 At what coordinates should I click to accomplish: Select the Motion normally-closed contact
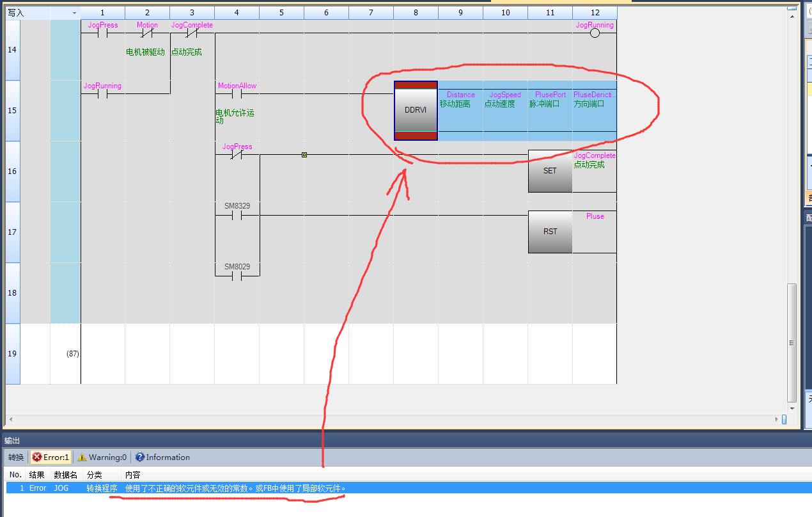pos(147,33)
